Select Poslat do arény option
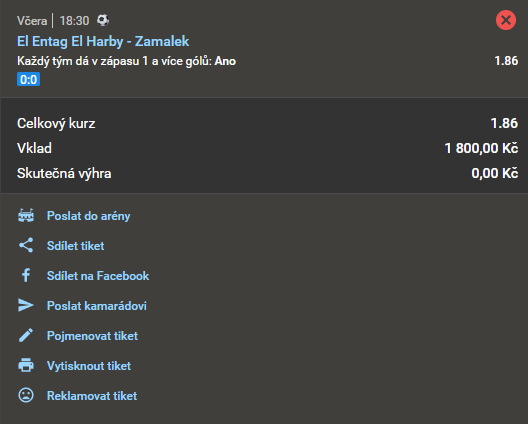 coord(89,216)
